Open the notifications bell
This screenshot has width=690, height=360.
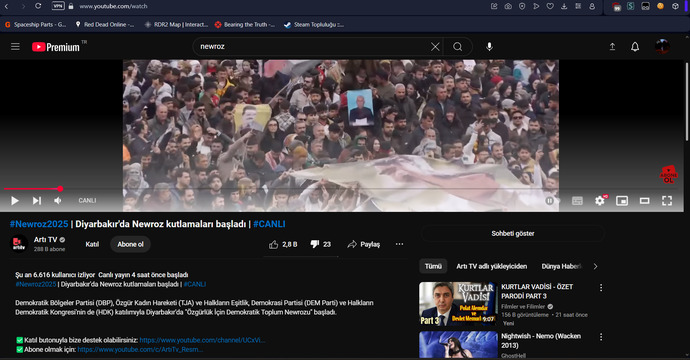pyautogui.click(x=635, y=47)
